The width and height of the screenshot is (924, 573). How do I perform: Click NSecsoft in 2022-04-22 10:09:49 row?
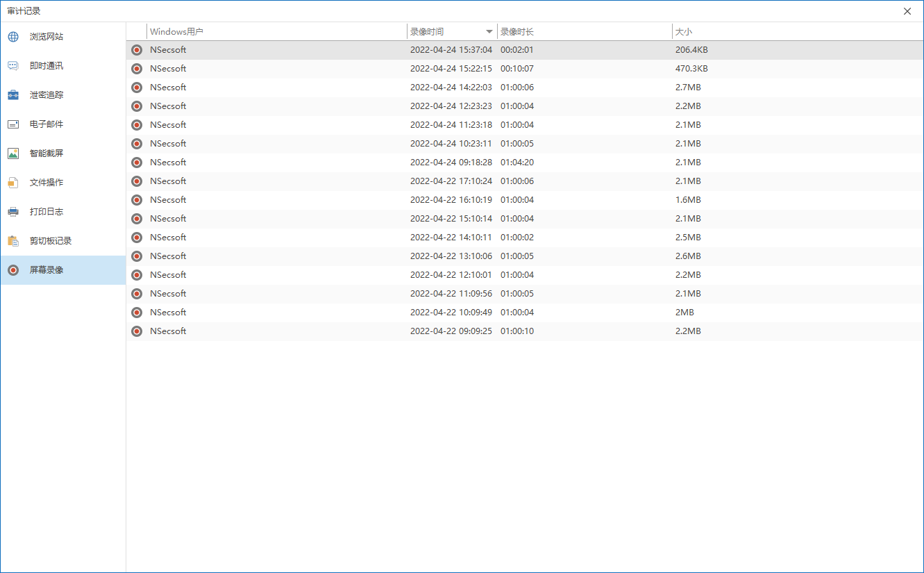[x=168, y=313]
